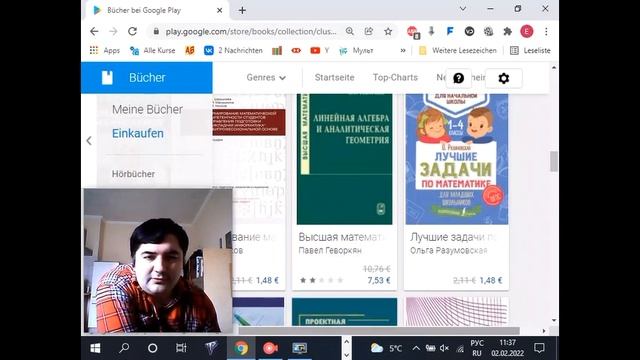
Task: Click the forward navigation arrow
Action: coord(113,31)
